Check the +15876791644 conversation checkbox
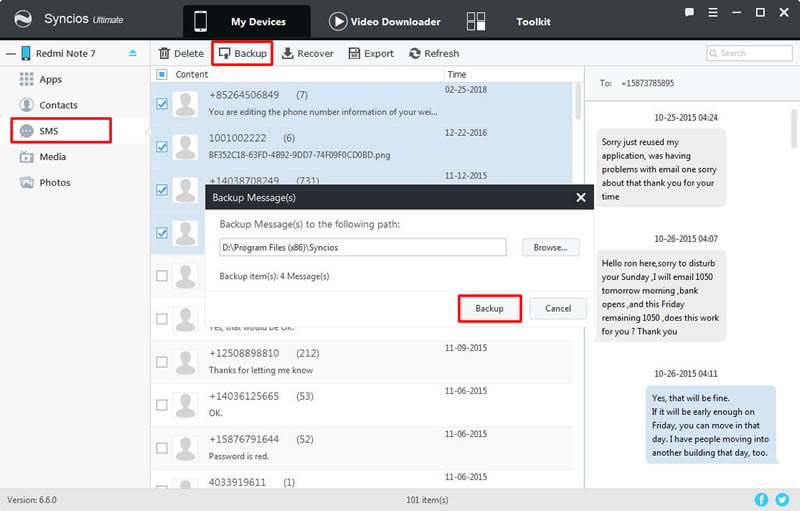 [162, 448]
